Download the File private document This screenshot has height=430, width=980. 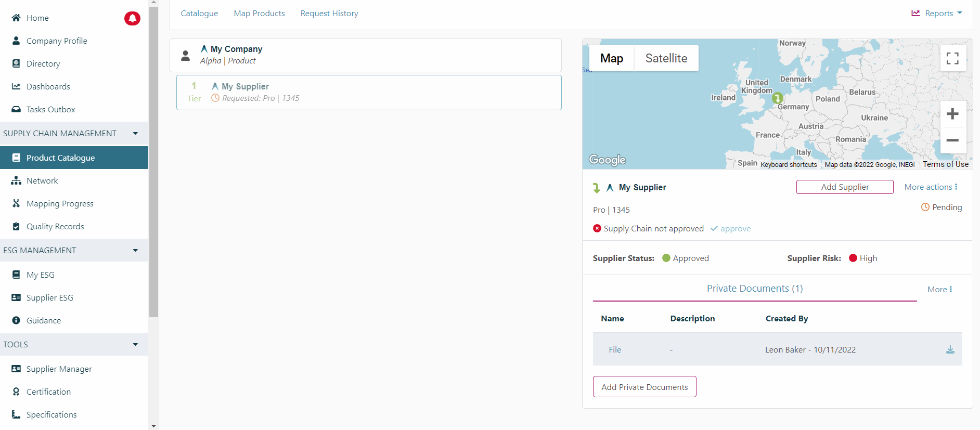tap(950, 350)
